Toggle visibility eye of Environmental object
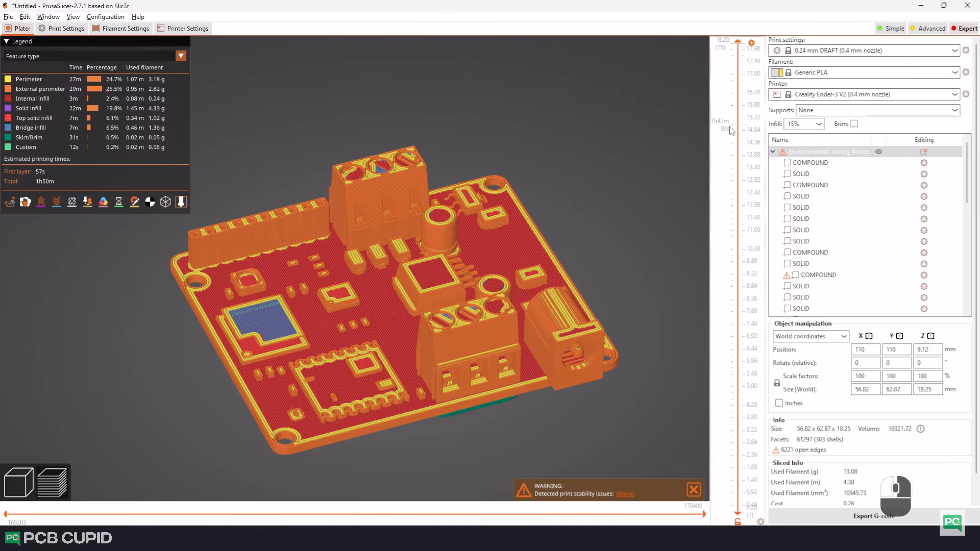 pos(878,152)
